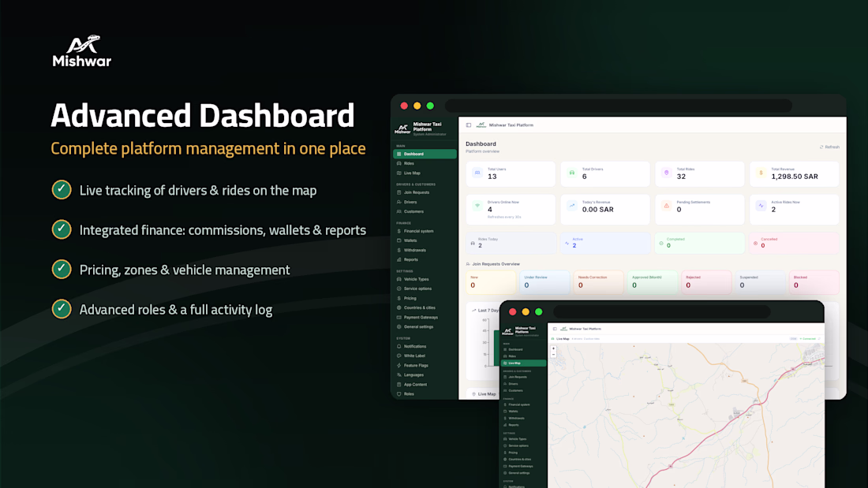868x488 pixels.
Task: Open Financial system in Live Map window sidebar
Action: pos(523,404)
